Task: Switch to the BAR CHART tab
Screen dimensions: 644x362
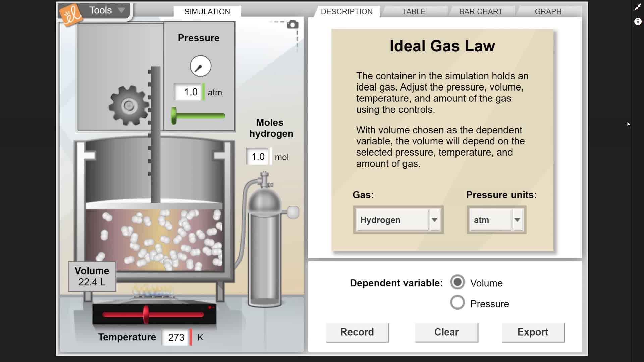Action: pyautogui.click(x=481, y=12)
